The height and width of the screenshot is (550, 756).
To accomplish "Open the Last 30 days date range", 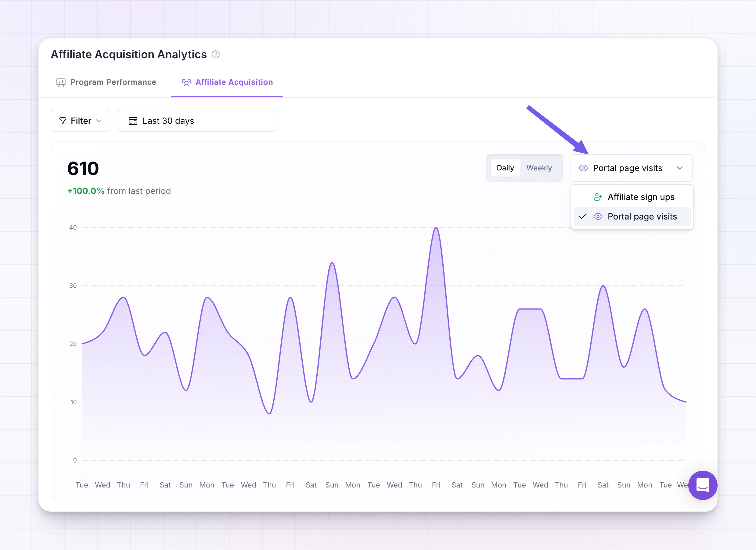I will [x=197, y=121].
